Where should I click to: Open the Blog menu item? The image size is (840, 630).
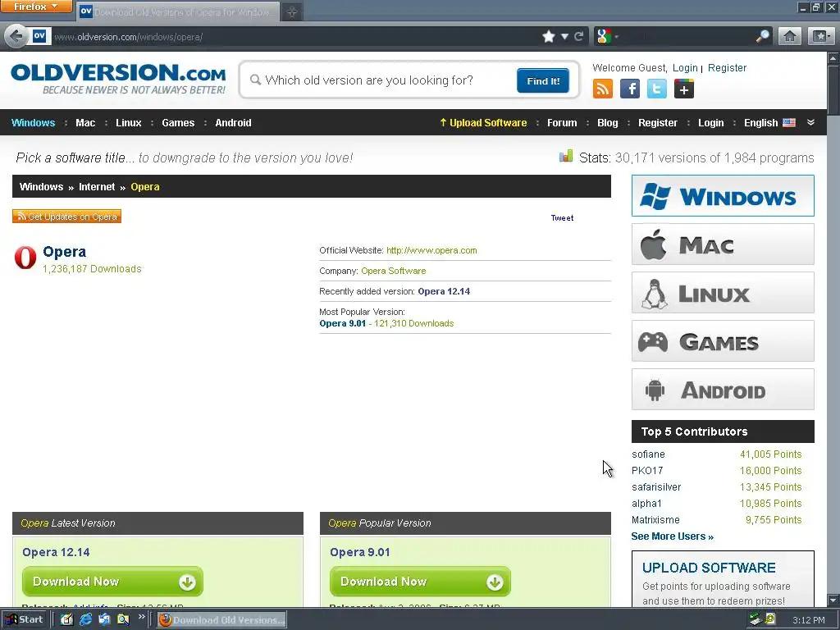coord(608,123)
